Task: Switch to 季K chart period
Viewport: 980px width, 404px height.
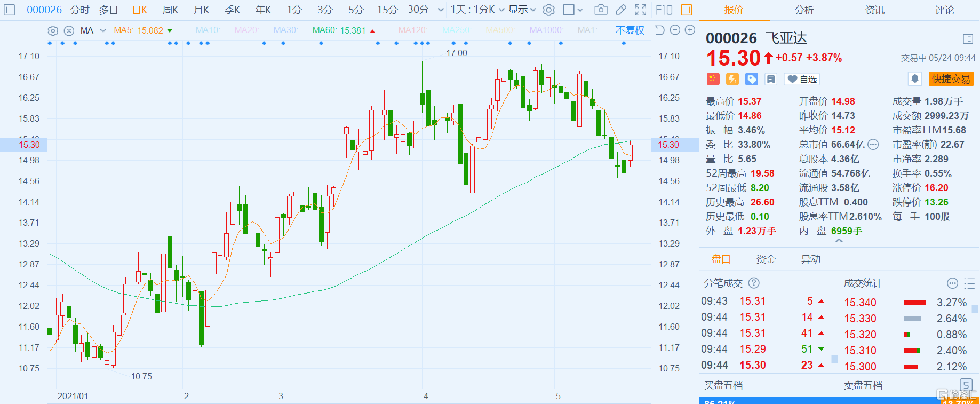Action: tap(232, 10)
